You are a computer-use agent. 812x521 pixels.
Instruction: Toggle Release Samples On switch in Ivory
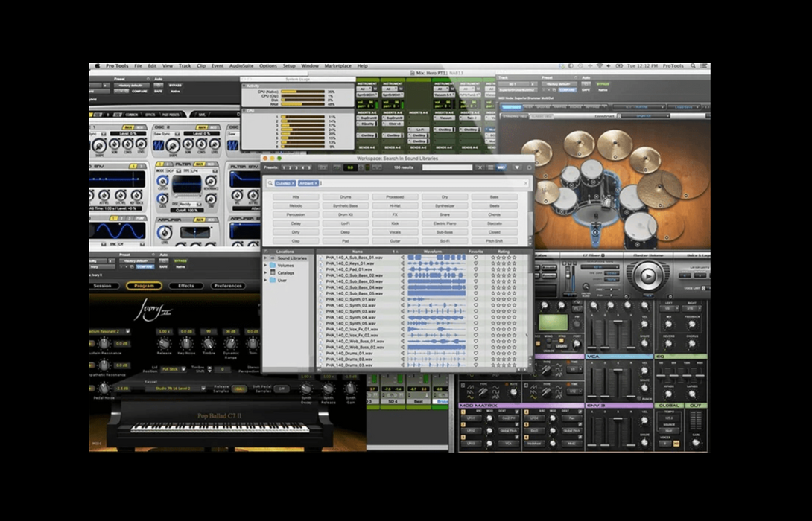pos(239,389)
